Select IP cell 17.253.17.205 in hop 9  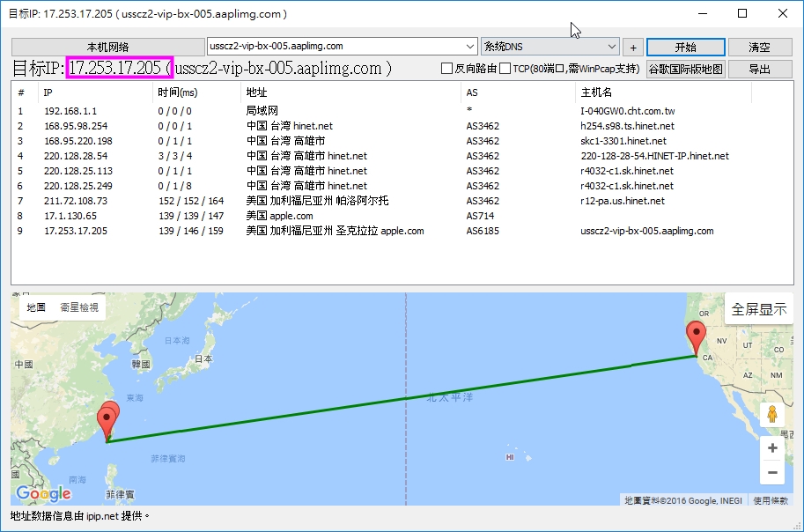click(x=76, y=231)
